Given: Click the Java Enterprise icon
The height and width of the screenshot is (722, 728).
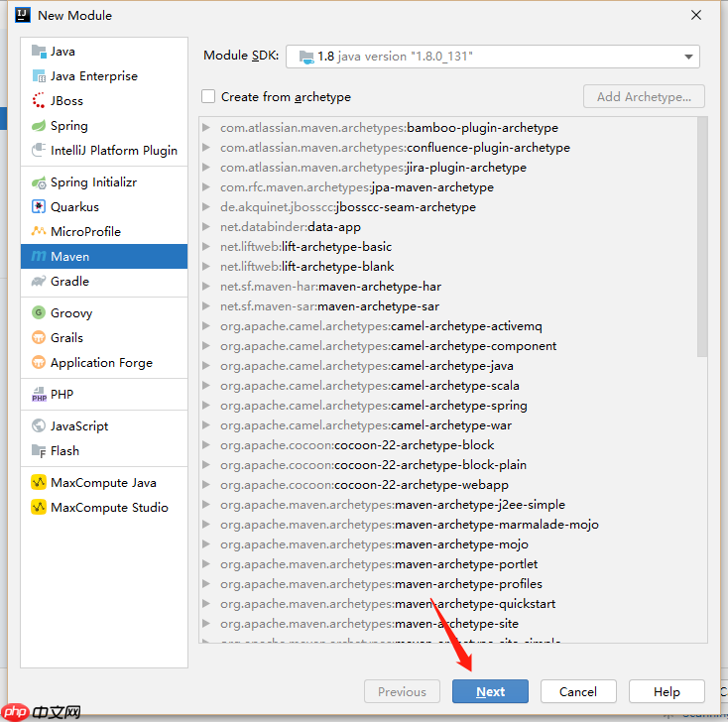Looking at the screenshot, I should tap(39, 75).
